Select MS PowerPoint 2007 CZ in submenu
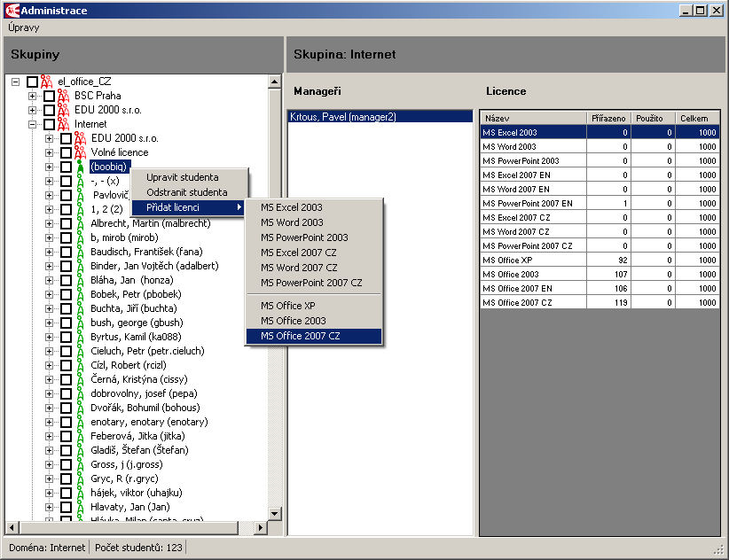 coord(314,283)
